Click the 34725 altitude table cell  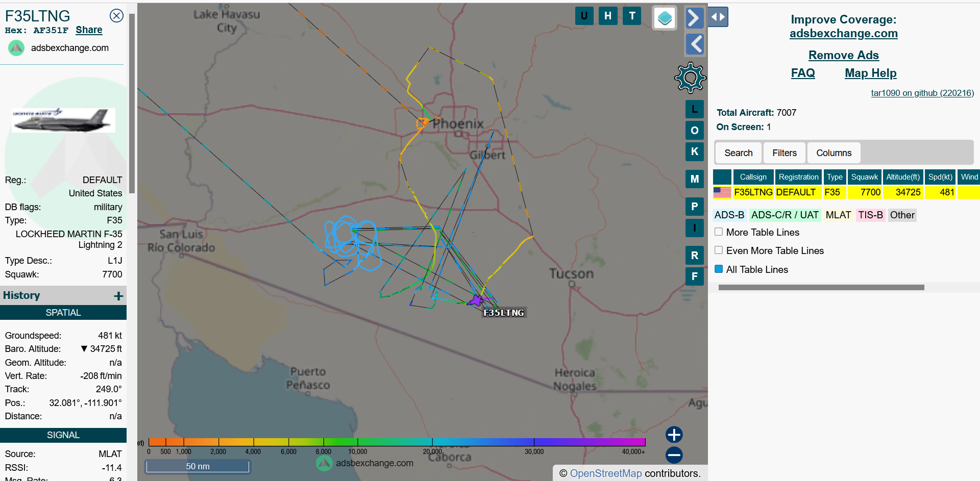[x=903, y=192]
